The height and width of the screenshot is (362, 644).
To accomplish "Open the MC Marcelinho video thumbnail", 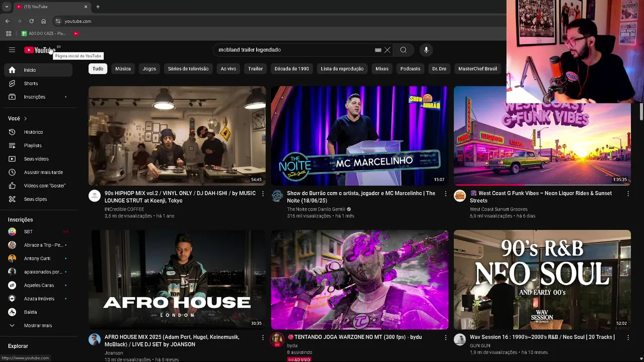I will click(359, 136).
